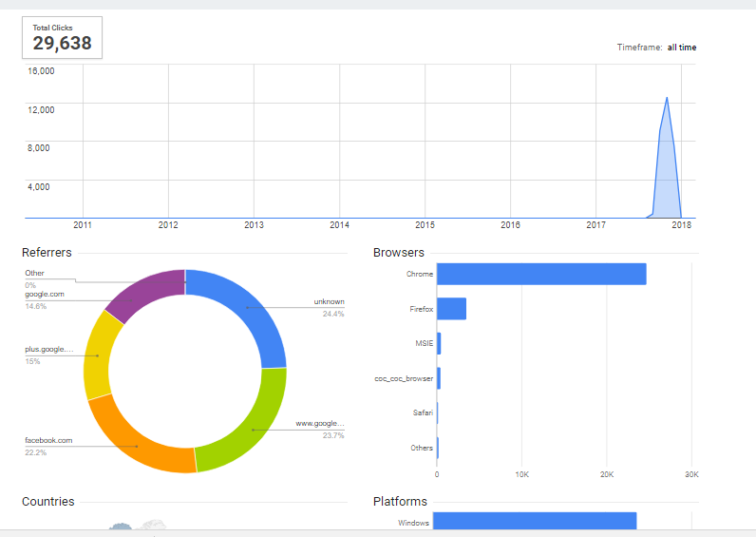Click the Others label in Browsers

coord(422,448)
